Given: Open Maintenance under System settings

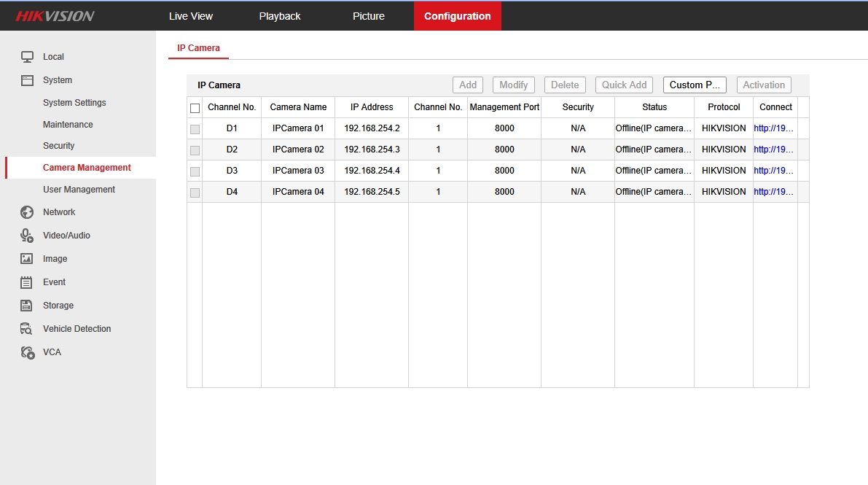Looking at the screenshot, I should 68,125.
